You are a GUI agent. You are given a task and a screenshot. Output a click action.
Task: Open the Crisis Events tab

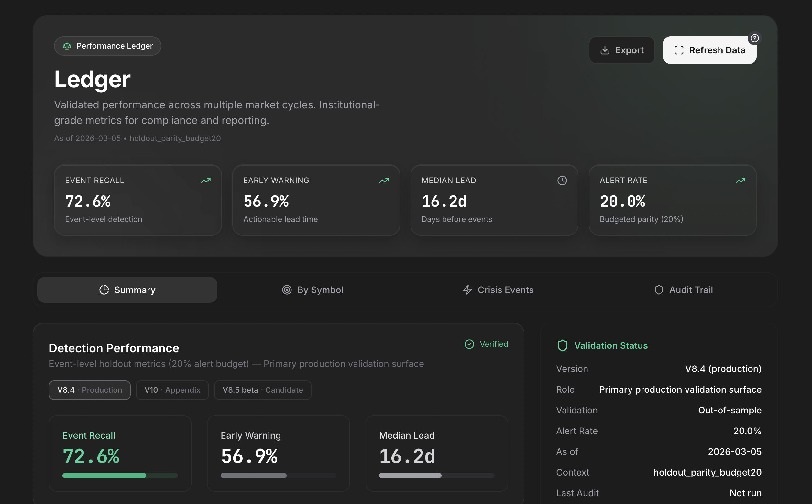tap(498, 290)
